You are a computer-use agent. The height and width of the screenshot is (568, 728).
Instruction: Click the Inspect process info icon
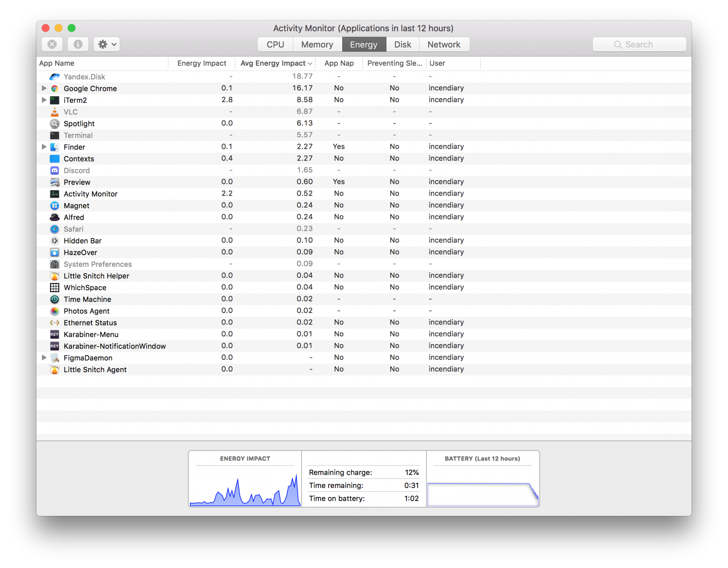click(78, 44)
